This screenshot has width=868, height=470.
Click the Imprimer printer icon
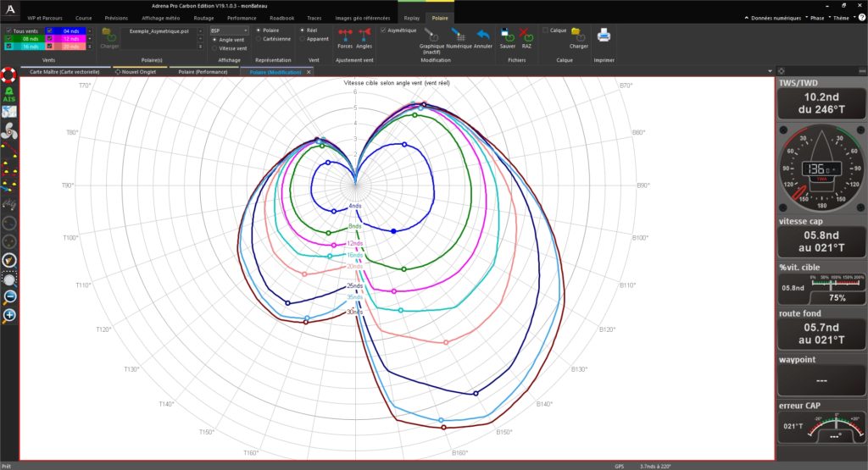(x=604, y=36)
